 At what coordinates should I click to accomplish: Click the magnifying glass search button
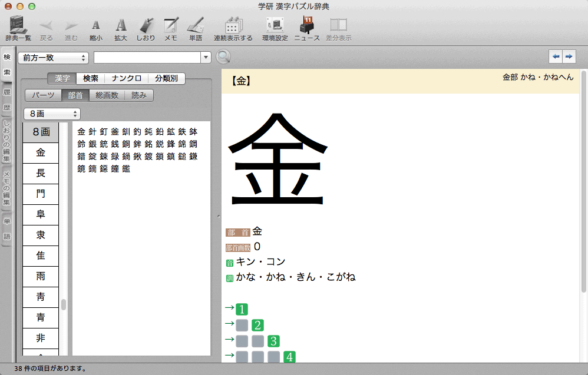(x=223, y=57)
